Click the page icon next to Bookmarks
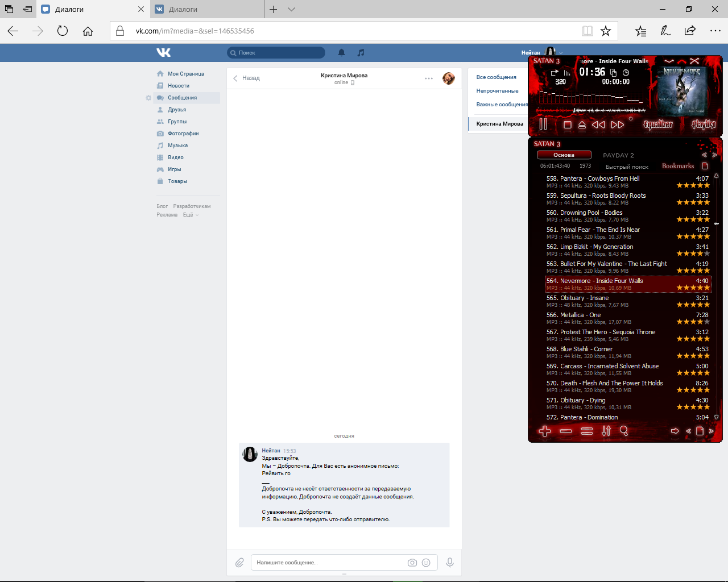 click(x=705, y=166)
